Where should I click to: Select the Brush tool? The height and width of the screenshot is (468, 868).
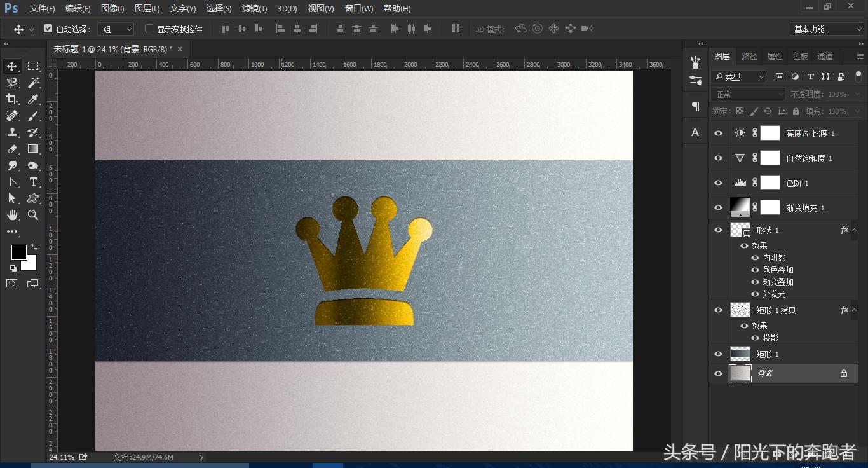(x=33, y=116)
